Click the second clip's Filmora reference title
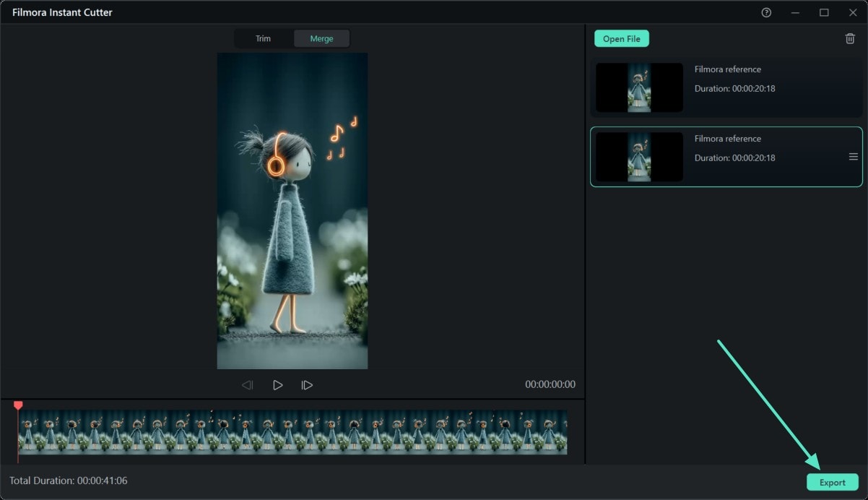 [728, 139]
